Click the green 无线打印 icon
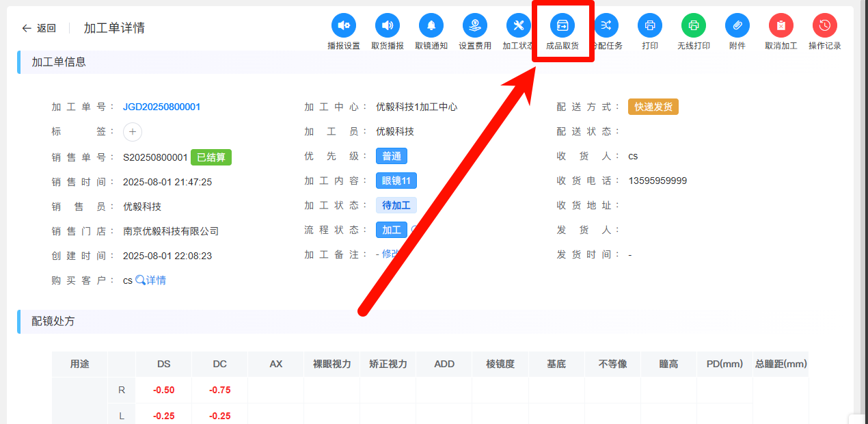Screen dimensions: 868x424 point(694,26)
